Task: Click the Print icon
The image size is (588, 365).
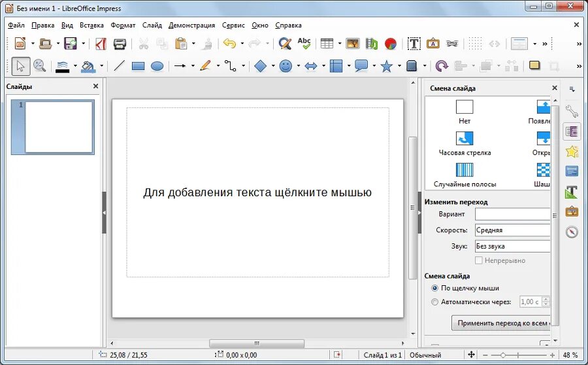Action: (x=120, y=44)
